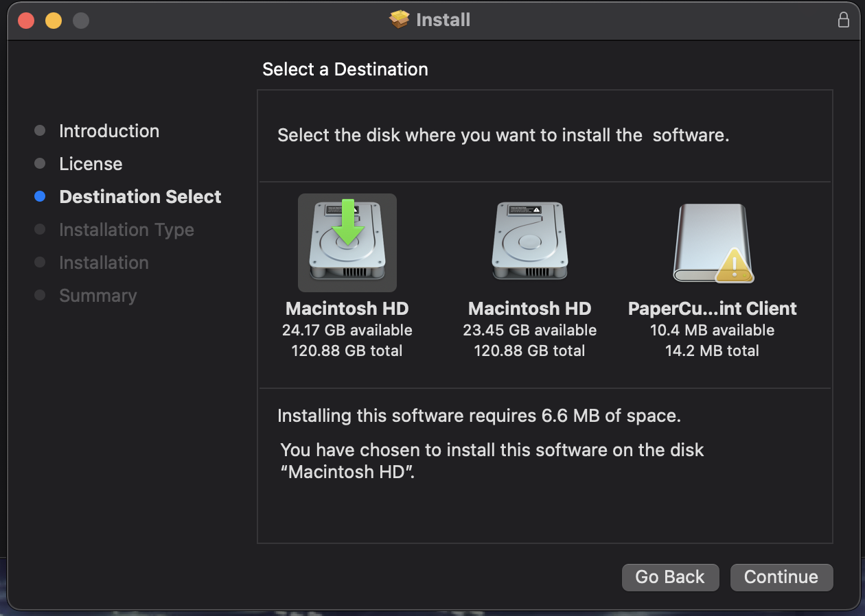Image resolution: width=865 pixels, height=616 pixels.
Task: Select the PaperCut Client external drive icon
Action: click(711, 242)
